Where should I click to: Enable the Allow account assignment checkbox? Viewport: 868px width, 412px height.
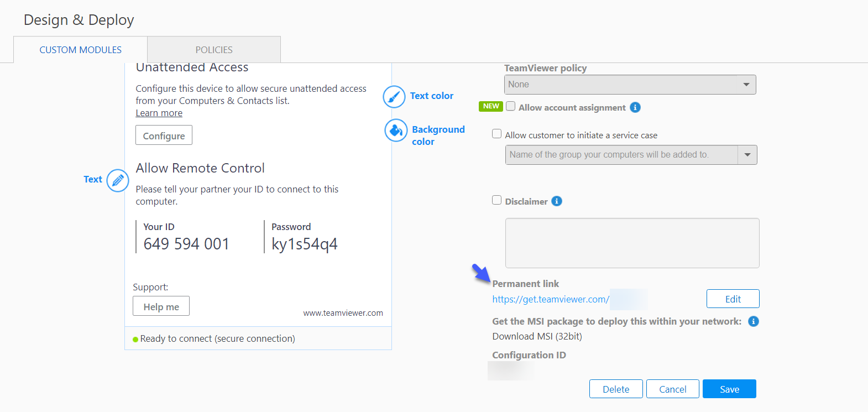click(511, 106)
